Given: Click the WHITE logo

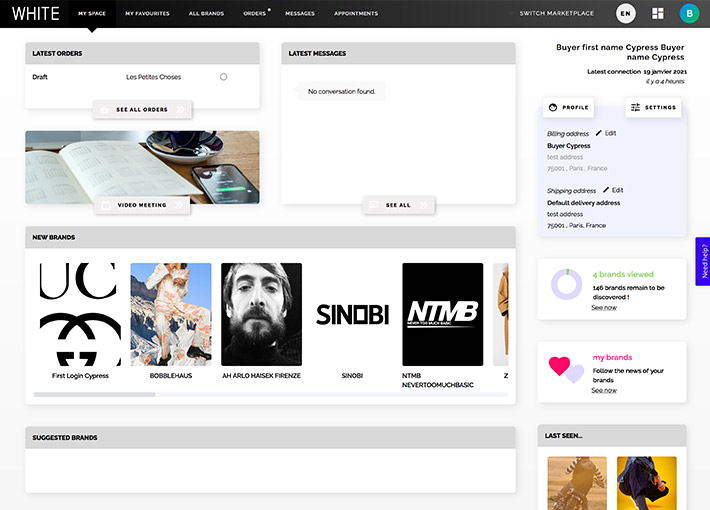Looking at the screenshot, I should [35, 13].
